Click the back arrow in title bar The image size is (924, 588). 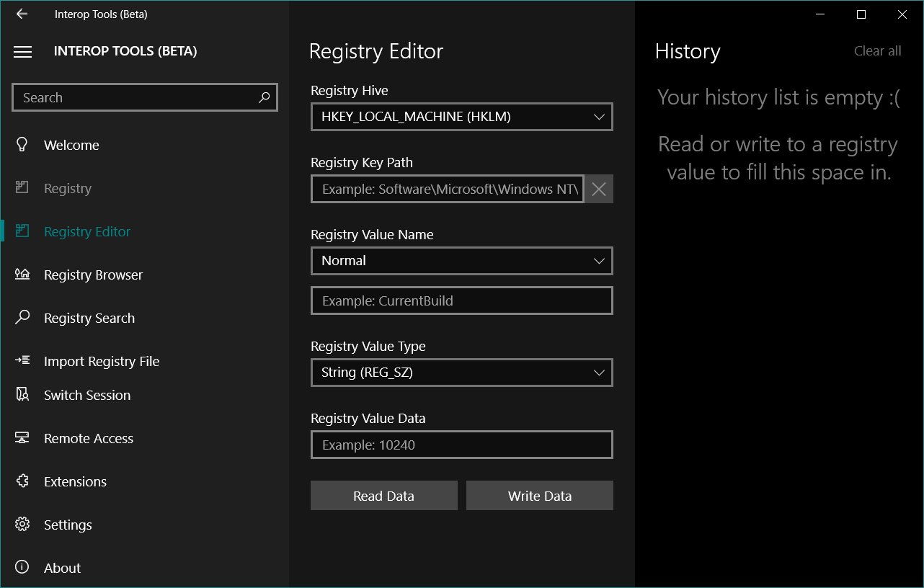[x=22, y=14]
